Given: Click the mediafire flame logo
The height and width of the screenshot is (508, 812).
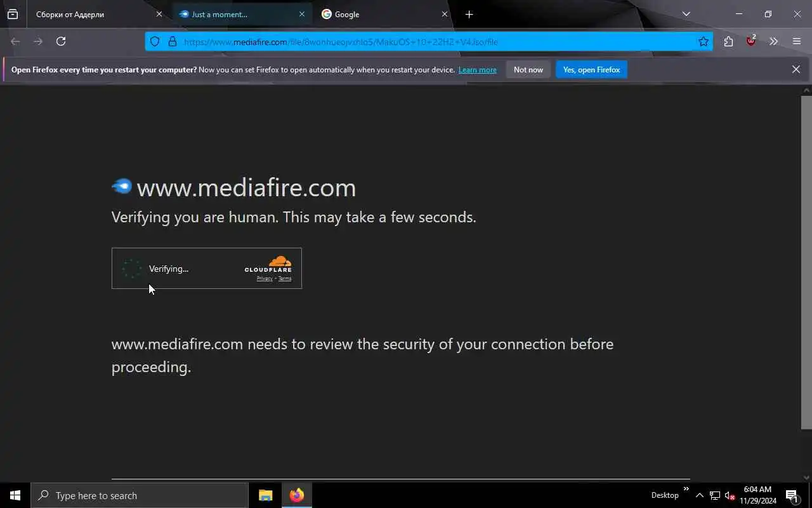Looking at the screenshot, I should pyautogui.click(x=122, y=186).
